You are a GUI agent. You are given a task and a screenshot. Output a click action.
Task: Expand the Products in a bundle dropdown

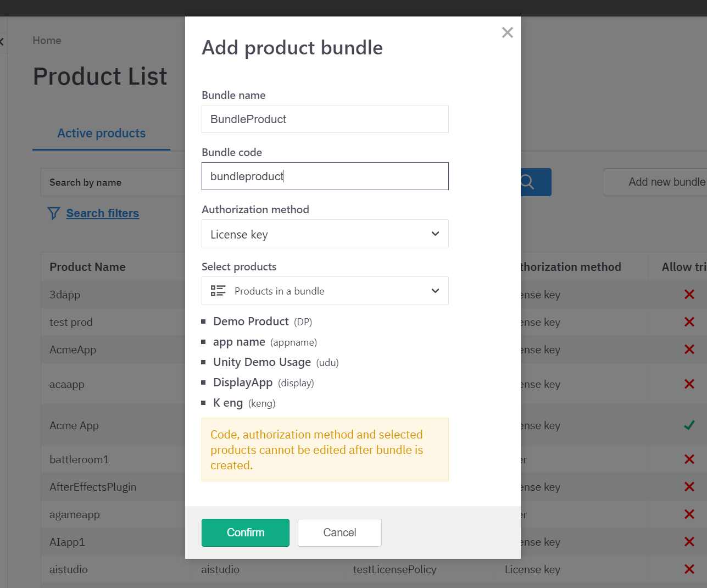(324, 291)
